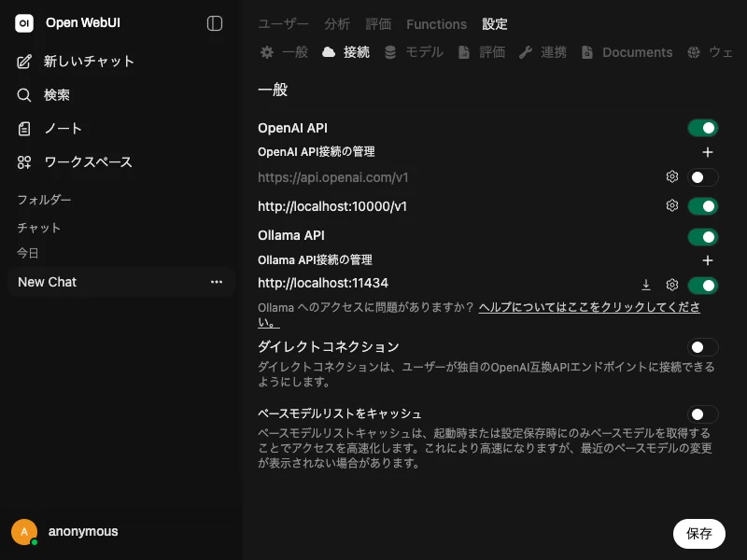Image resolution: width=747 pixels, height=560 pixels.
Task: Select the 設定 top tab
Action: [495, 24]
